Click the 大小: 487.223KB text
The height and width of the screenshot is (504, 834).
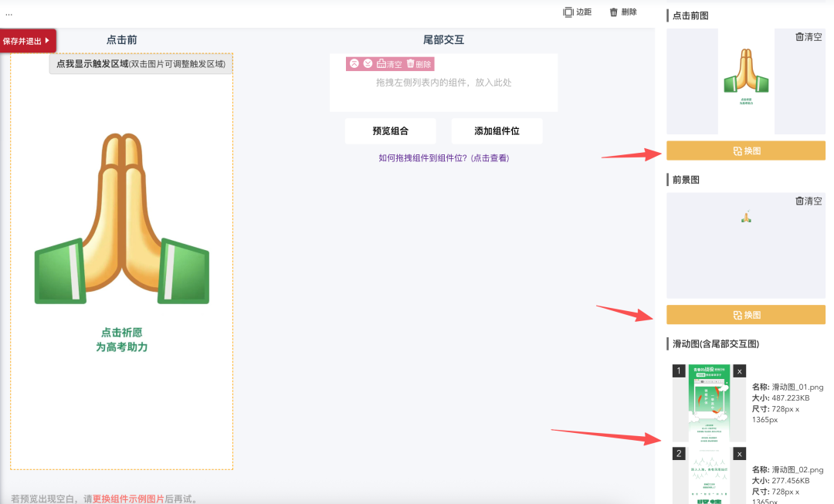pos(780,397)
